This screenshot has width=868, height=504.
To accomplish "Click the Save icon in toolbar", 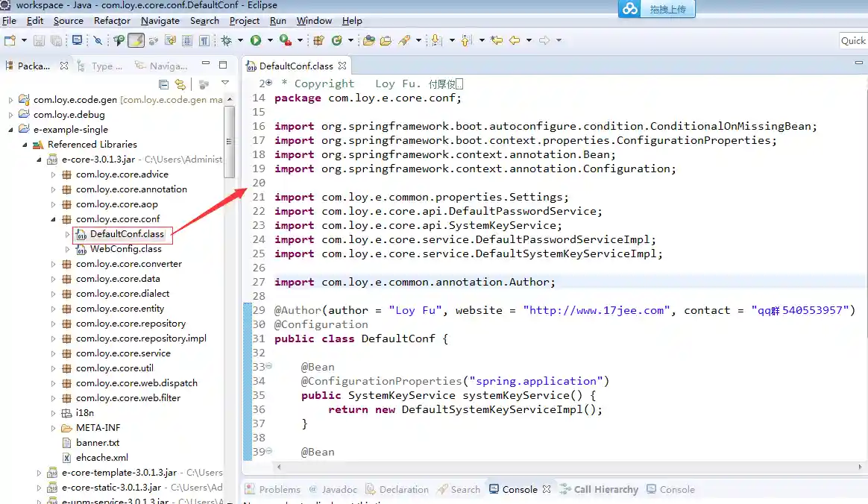I will tap(39, 40).
